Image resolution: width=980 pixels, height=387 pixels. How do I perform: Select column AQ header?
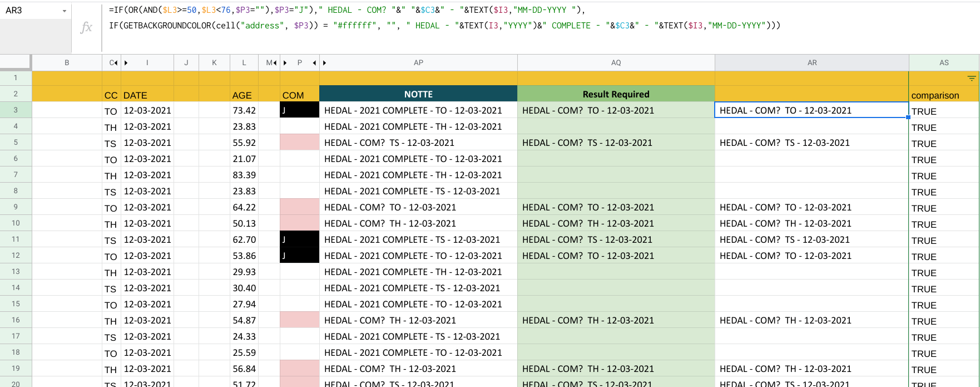coord(616,63)
